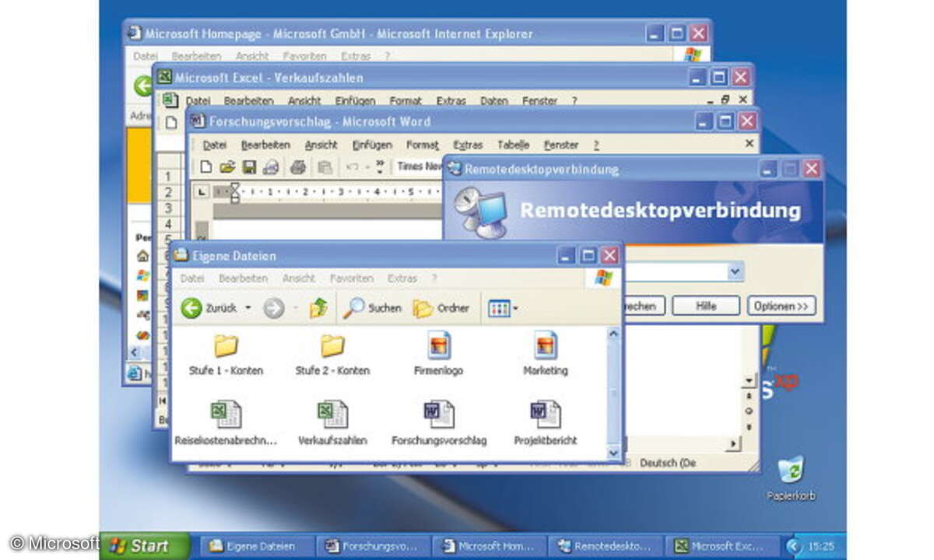The image size is (934, 560).
Task: Click the grey Forward arrow in Eigene Dateien
Action: coord(273,308)
